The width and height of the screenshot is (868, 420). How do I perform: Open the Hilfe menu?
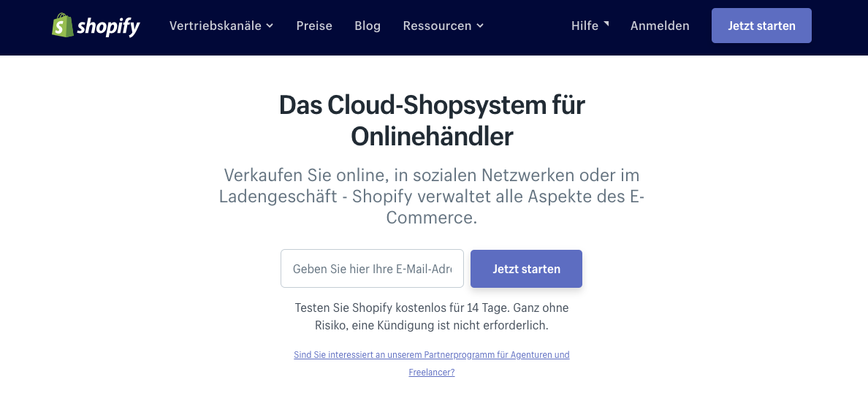590,26
